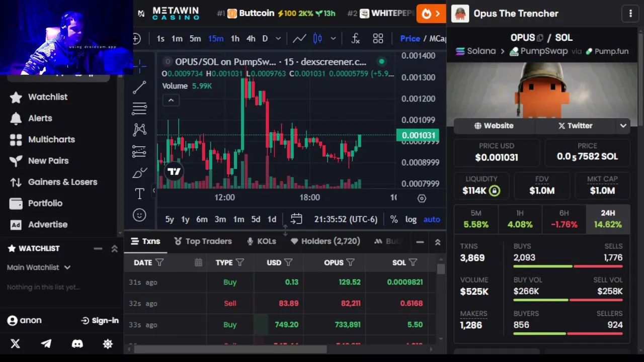Viewport: 644px width, 362px height.
Task: Switch to the Txns tab
Action: pyautogui.click(x=145, y=241)
